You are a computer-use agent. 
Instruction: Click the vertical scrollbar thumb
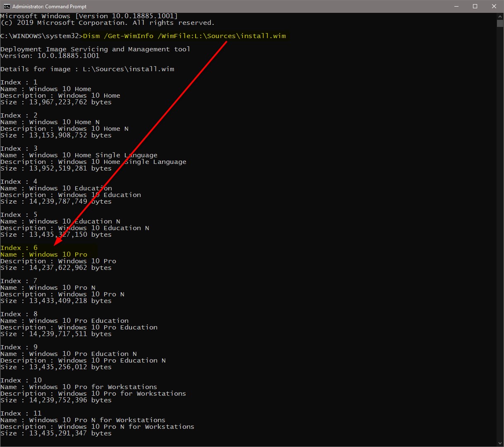pyautogui.click(x=500, y=23)
